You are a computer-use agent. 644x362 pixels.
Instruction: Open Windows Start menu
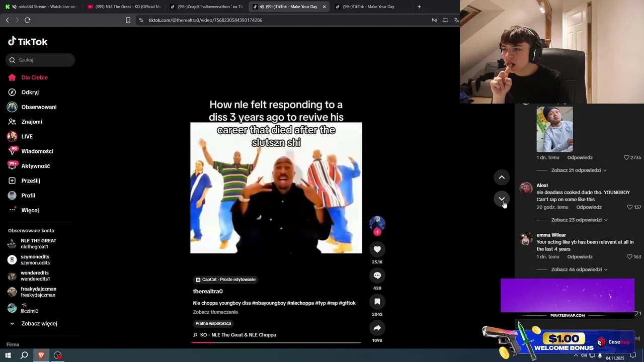click(8, 355)
